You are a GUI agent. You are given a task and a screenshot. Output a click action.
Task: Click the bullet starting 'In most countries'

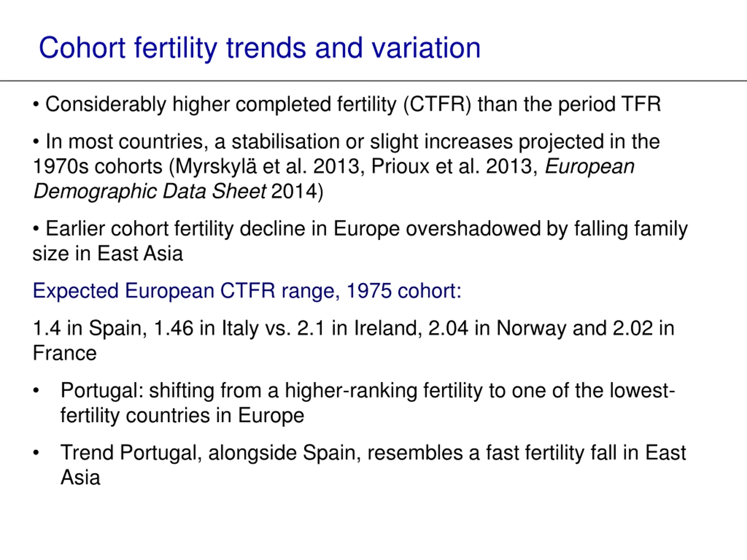tap(346, 166)
